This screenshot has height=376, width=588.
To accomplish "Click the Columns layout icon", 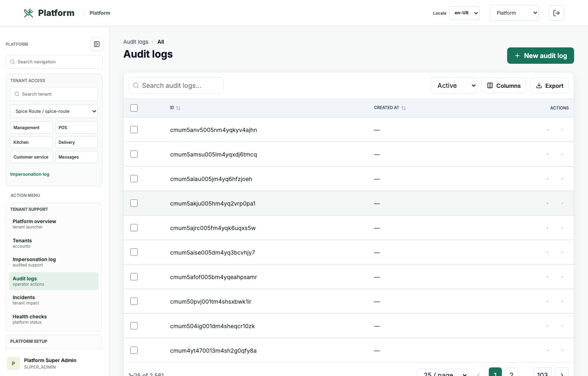I will pyautogui.click(x=490, y=85).
